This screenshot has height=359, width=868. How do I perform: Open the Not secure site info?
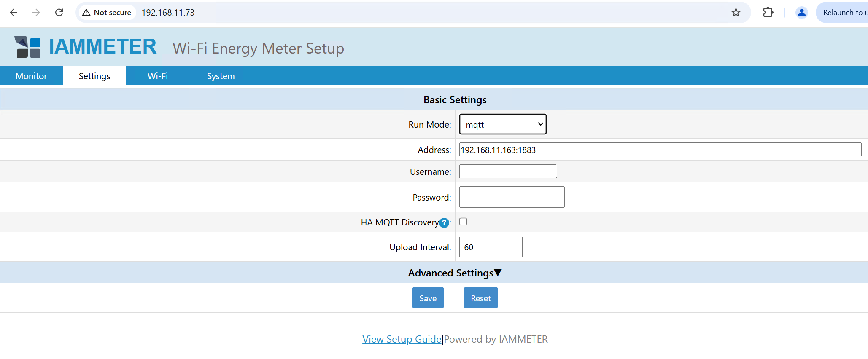click(107, 13)
